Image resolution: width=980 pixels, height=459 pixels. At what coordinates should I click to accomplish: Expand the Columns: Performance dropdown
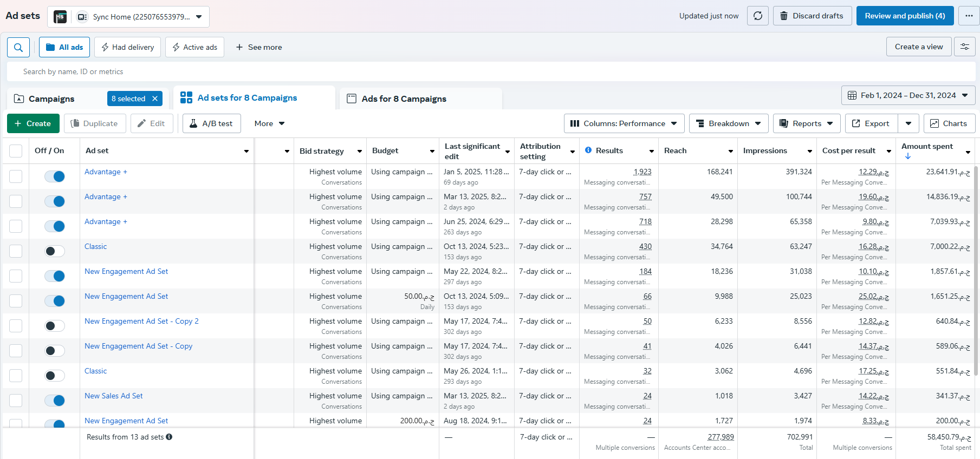pos(624,123)
